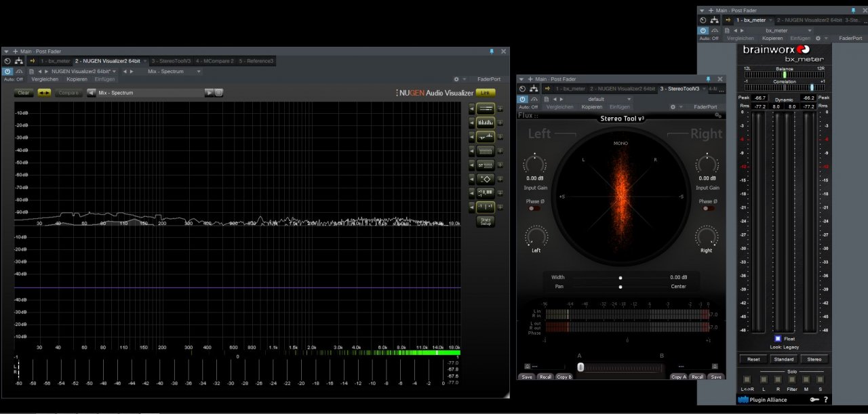Go to previous preset beside Mix - Spectrum field
The width and height of the screenshot is (868, 414).
(91, 93)
